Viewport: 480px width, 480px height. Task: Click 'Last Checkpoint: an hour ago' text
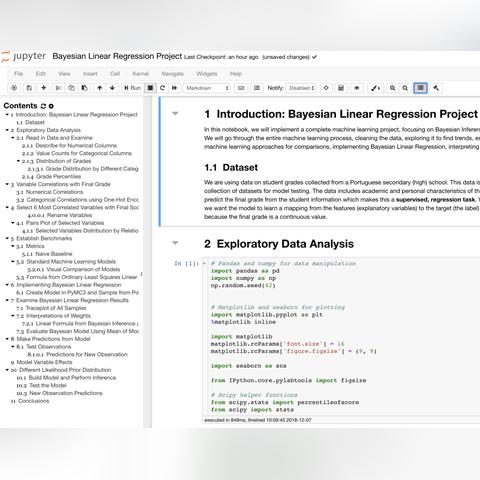221,57
